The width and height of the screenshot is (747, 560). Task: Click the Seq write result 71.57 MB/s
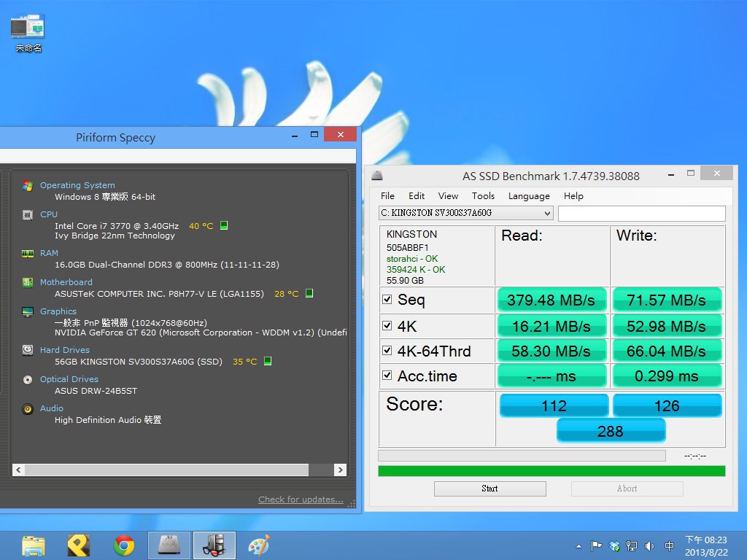click(x=667, y=300)
